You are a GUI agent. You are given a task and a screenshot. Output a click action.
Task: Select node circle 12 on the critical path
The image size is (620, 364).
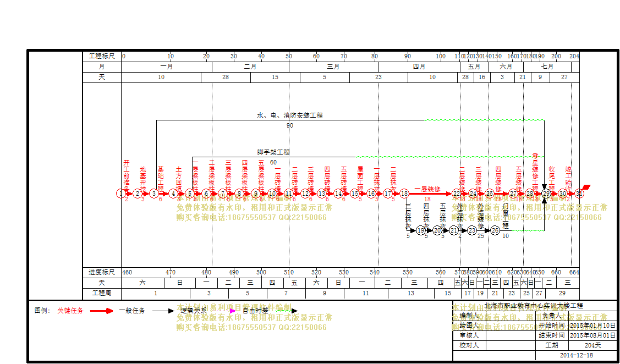click(x=305, y=194)
